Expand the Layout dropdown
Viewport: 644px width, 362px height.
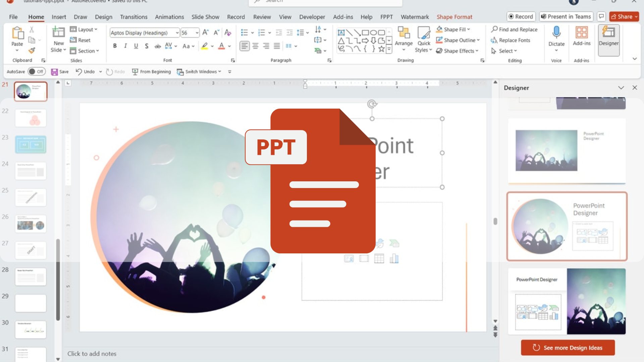(96, 29)
